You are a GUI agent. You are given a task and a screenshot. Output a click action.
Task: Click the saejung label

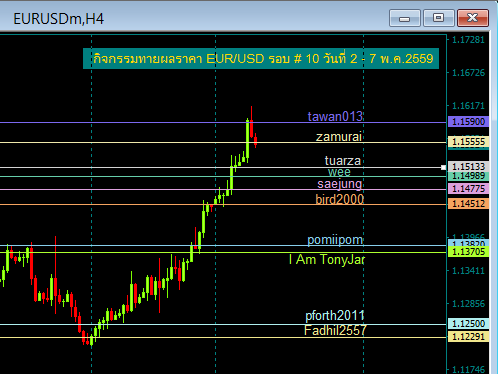click(x=340, y=184)
